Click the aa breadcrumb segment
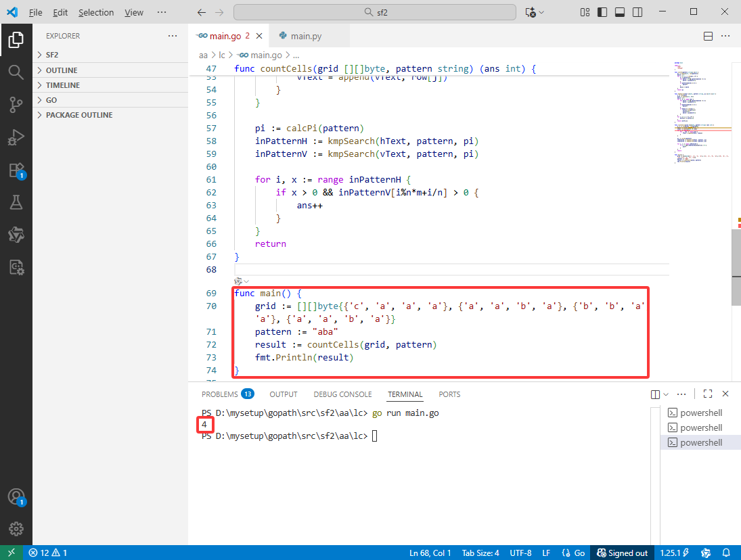 203,55
